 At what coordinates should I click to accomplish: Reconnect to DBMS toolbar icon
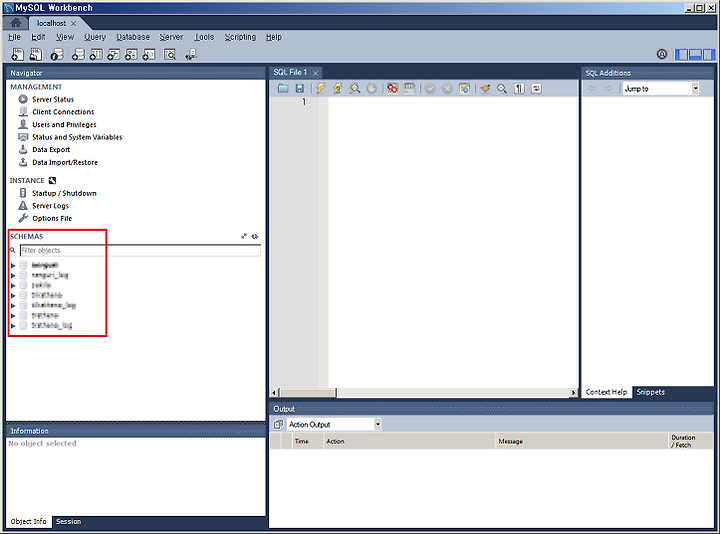(x=191, y=55)
